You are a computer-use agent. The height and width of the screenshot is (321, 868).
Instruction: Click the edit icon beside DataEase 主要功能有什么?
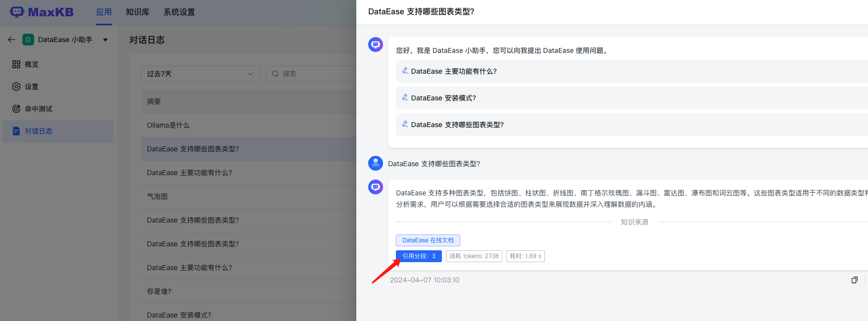pyautogui.click(x=405, y=71)
